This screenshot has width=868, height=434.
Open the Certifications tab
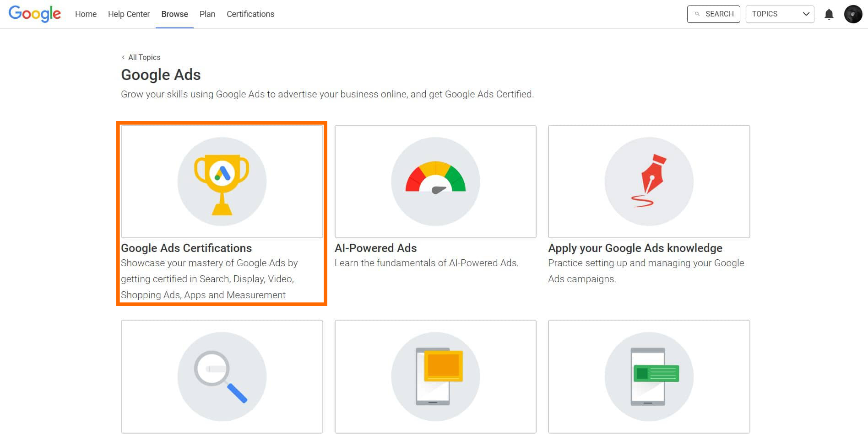tap(250, 14)
